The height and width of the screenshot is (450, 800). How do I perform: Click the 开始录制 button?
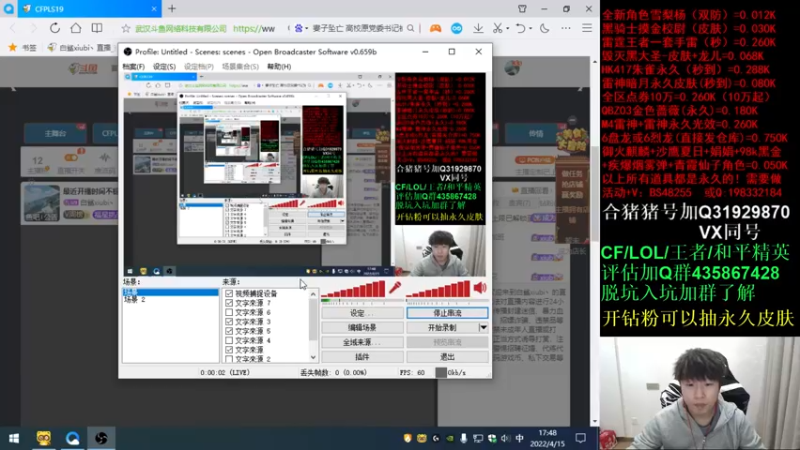[442, 328]
